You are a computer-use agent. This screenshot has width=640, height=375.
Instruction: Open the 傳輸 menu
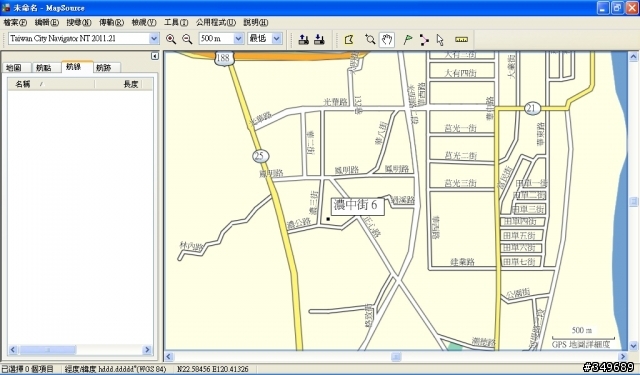pos(111,22)
